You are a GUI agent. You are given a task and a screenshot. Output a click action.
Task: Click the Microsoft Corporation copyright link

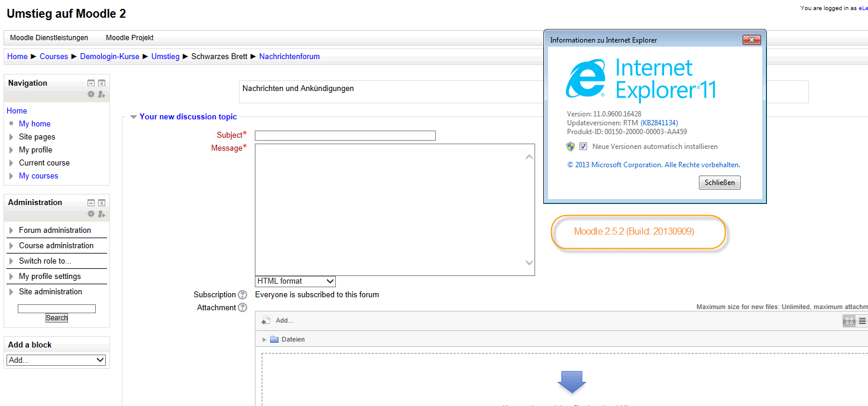(653, 165)
